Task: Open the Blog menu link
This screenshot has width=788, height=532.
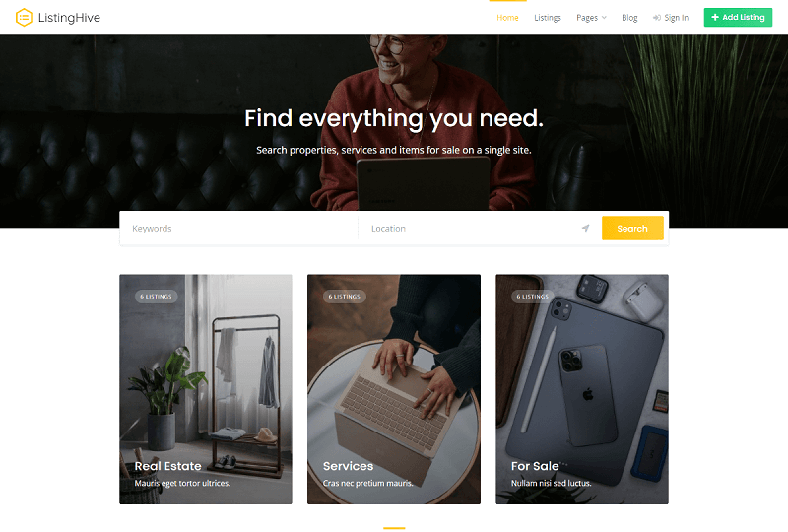Action: coord(629,18)
